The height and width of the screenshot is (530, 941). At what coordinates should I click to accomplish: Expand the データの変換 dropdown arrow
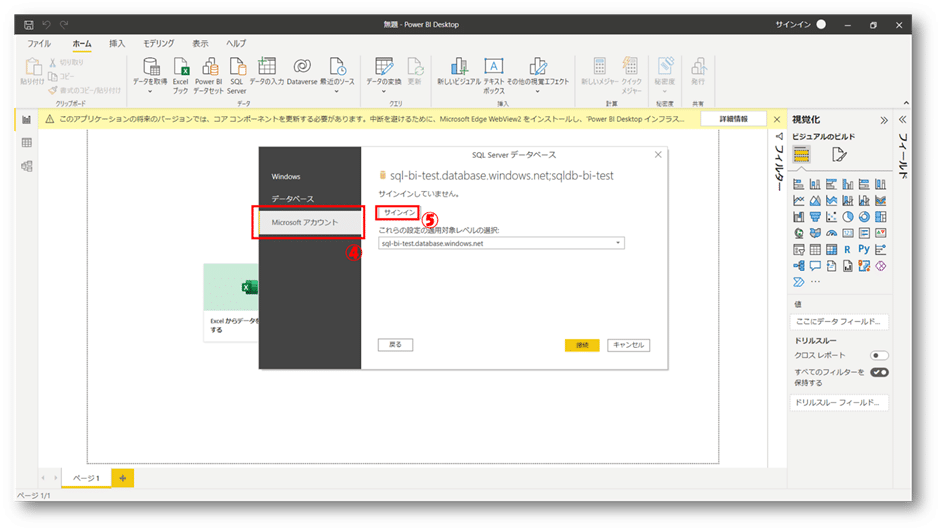(384, 91)
